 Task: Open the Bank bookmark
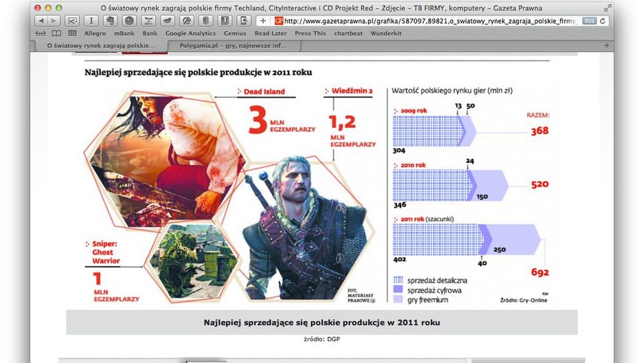coord(150,33)
